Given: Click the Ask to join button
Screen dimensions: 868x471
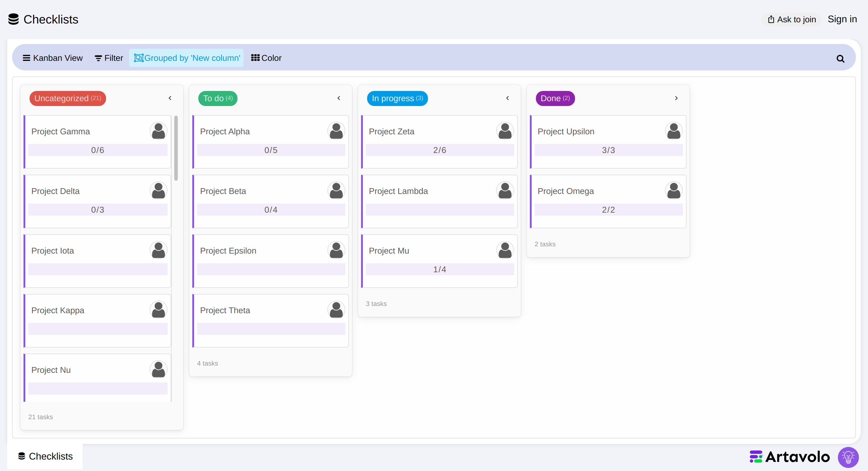Looking at the screenshot, I should tap(791, 20).
